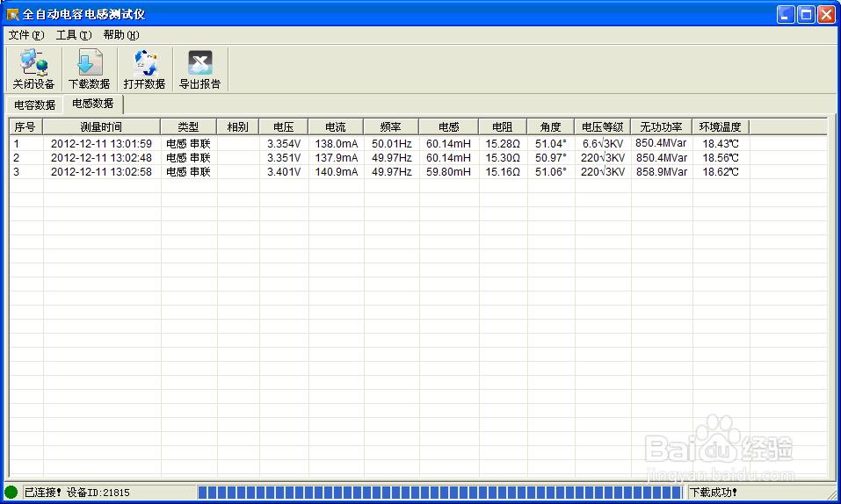Click the 电流 column header
Image resolution: width=841 pixels, height=504 pixels.
[x=336, y=127]
